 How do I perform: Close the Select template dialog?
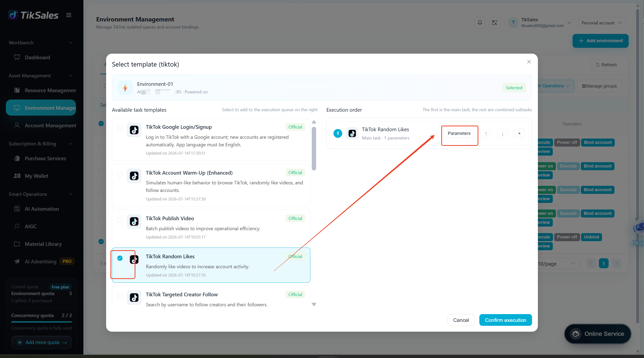(529, 62)
